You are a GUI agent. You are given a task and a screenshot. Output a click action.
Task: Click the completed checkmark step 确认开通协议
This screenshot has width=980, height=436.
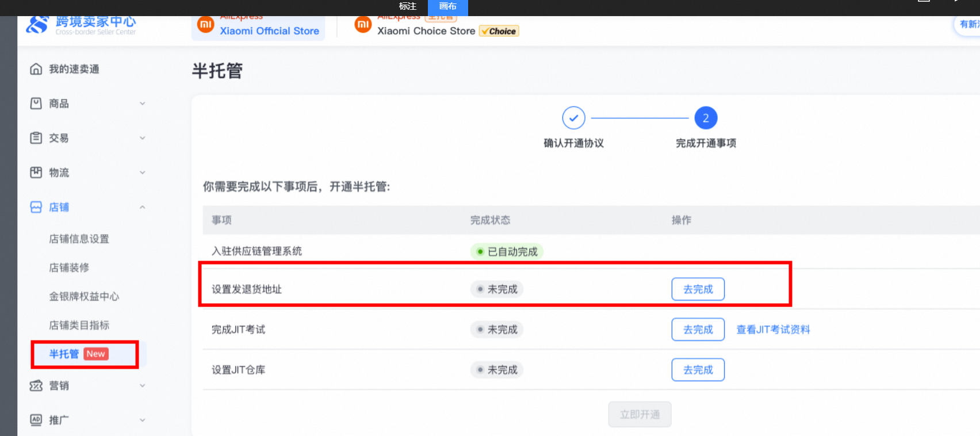click(573, 118)
